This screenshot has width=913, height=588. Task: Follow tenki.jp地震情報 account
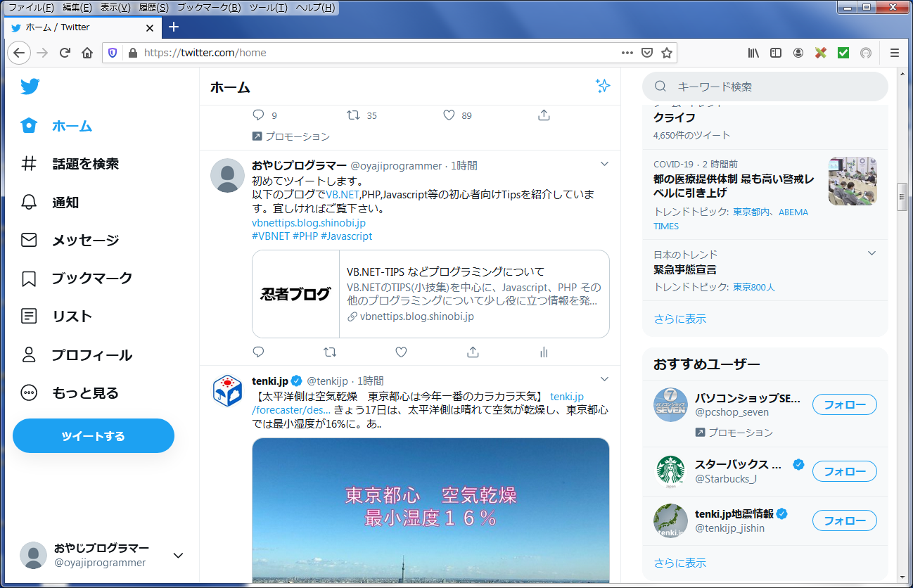click(x=845, y=520)
